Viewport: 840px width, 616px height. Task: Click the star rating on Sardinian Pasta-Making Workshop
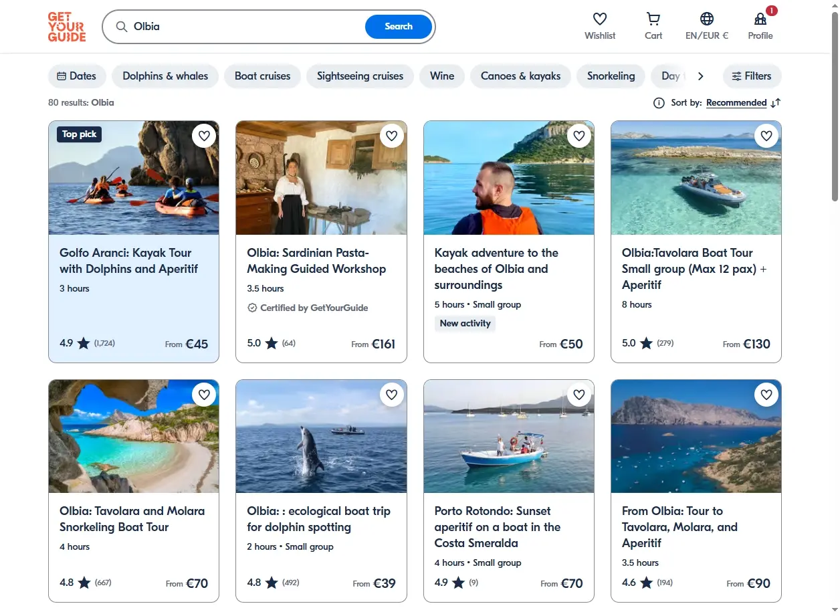click(272, 344)
